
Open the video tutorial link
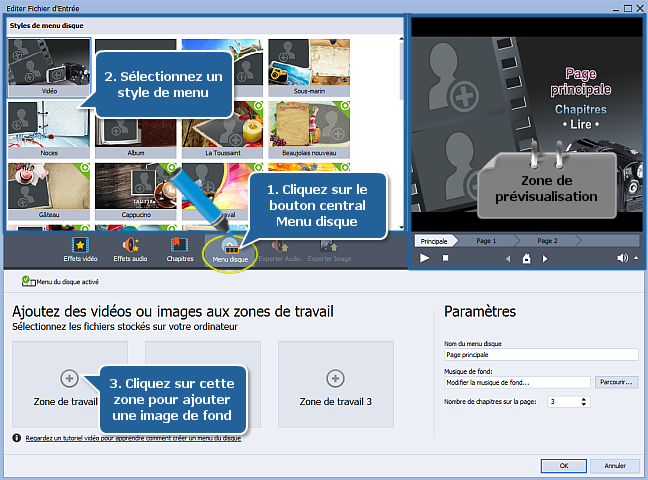click(x=132, y=438)
